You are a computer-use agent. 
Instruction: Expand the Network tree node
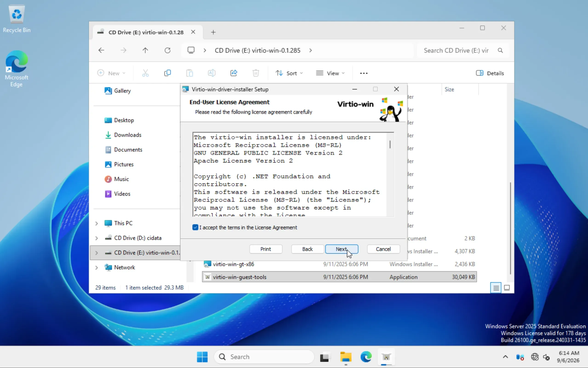(x=97, y=267)
